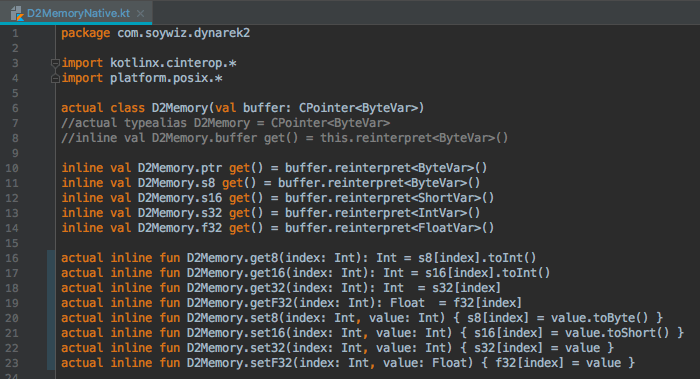The width and height of the screenshot is (700, 379).
Task: Click the D2Memory.ptr property declaration
Action: [179, 168]
